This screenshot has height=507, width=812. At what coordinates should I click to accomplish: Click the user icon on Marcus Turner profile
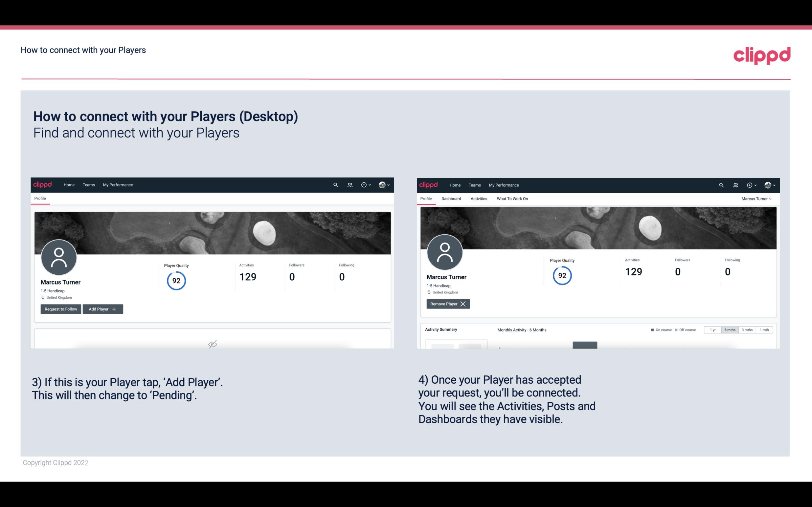(58, 256)
